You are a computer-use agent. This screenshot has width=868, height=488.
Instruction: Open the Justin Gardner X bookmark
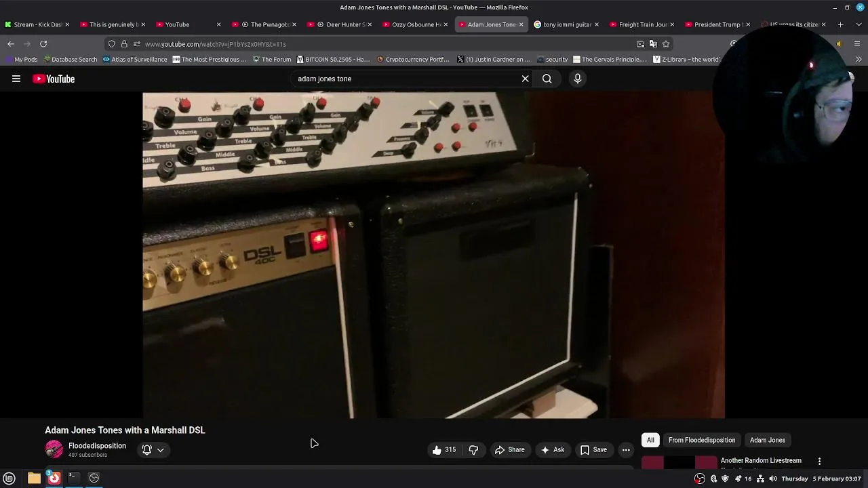pyautogui.click(x=494, y=59)
